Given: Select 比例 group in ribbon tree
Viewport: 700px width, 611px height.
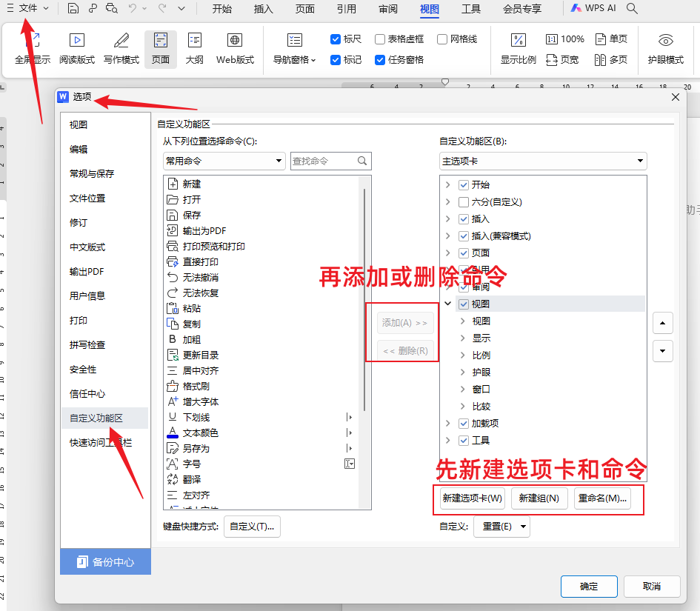Looking at the screenshot, I should pyautogui.click(x=481, y=355).
